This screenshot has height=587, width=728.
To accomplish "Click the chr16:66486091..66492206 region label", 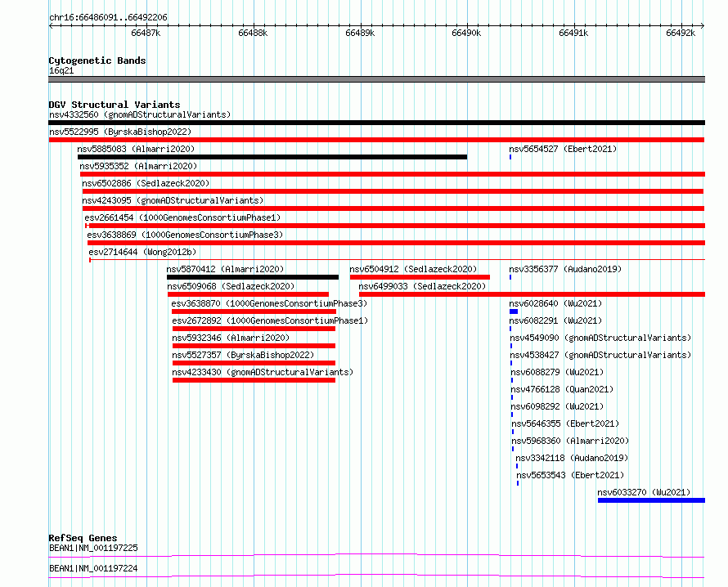I will pyautogui.click(x=108, y=18).
